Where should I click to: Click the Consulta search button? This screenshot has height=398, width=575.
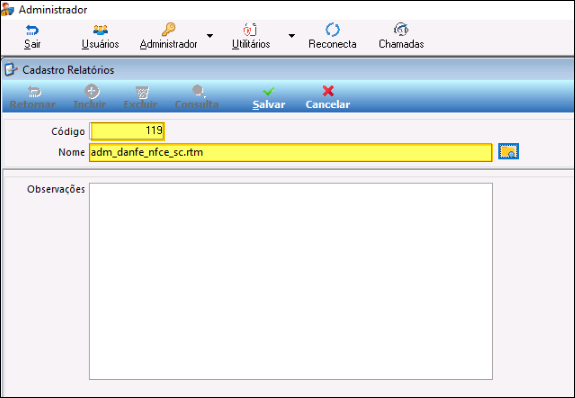197,98
